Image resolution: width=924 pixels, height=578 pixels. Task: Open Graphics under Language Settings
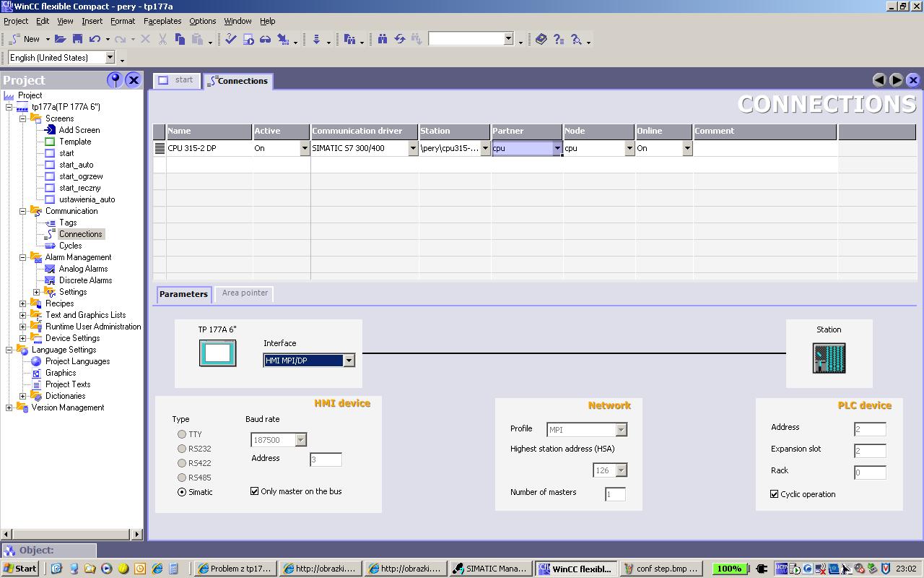(61, 373)
